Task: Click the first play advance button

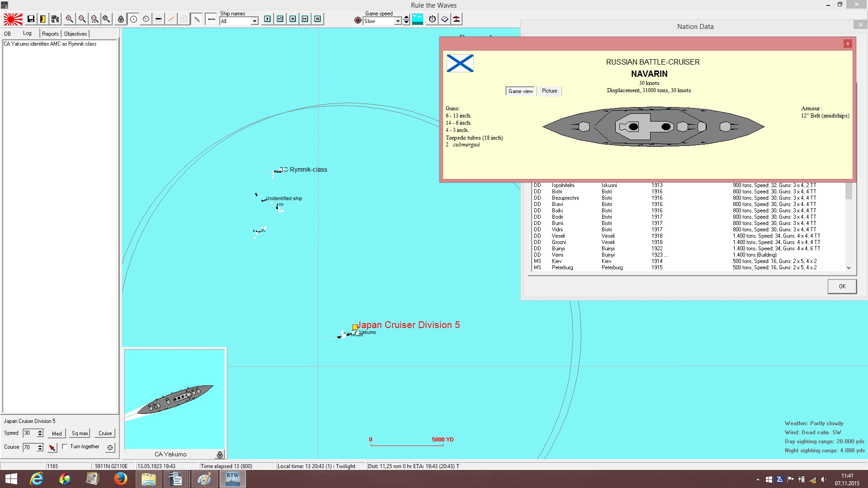Action: click(268, 19)
